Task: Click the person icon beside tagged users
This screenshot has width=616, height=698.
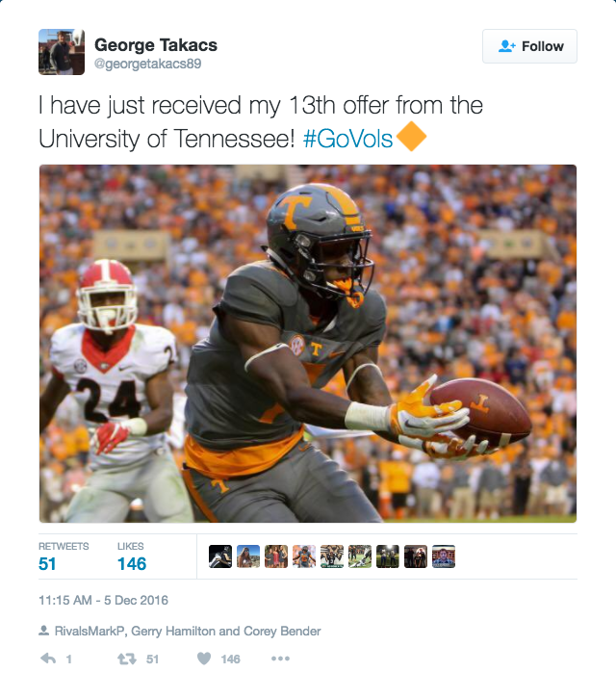Action: click(x=43, y=631)
